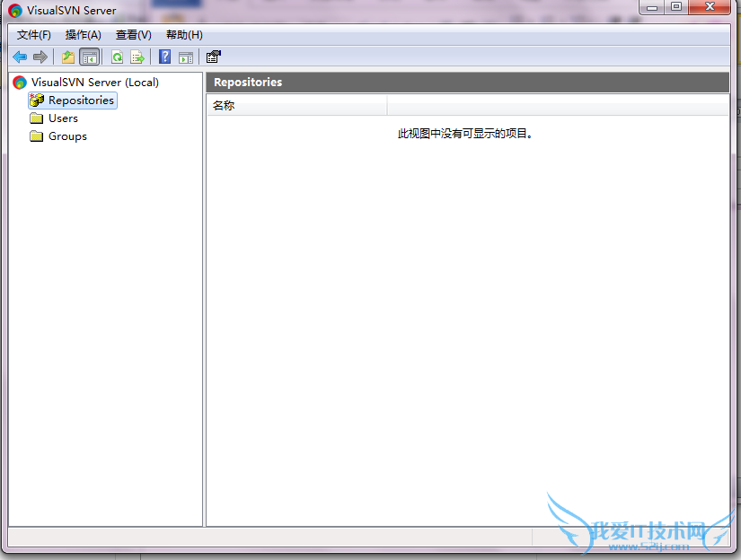Toggle the Action pane toolbar icon
Screen dimensions: 741x560
[186, 57]
